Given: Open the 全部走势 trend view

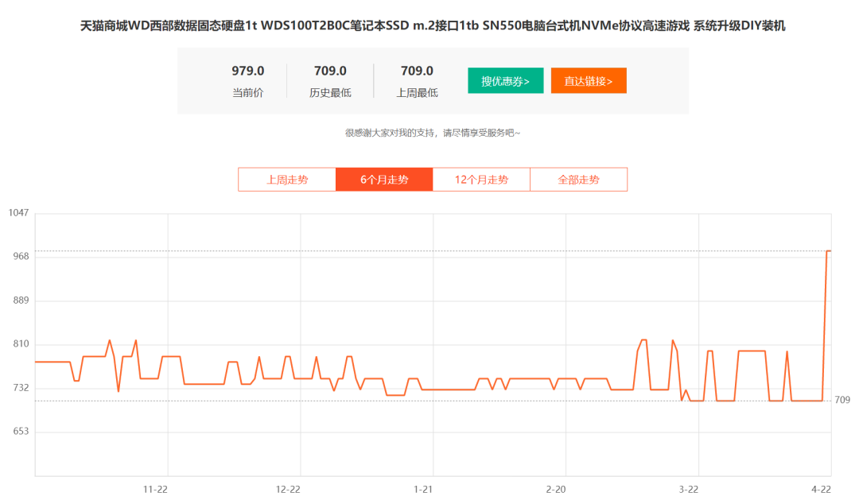Looking at the screenshot, I should tap(578, 179).
